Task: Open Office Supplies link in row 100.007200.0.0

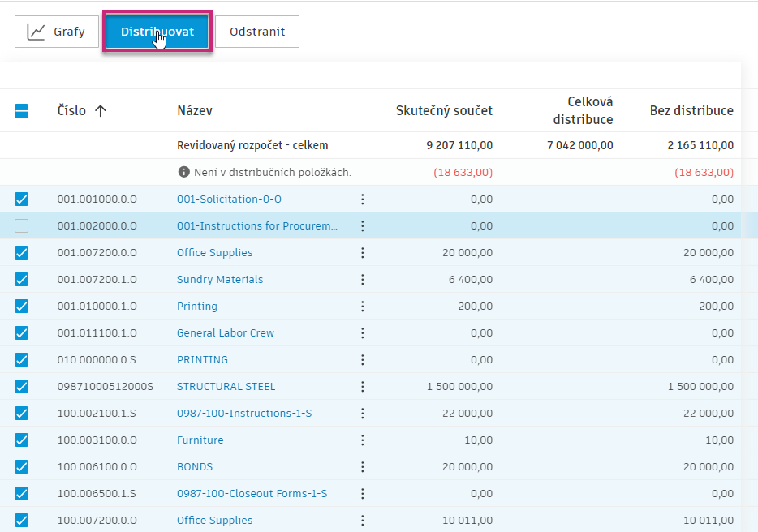Action: click(214, 521)
